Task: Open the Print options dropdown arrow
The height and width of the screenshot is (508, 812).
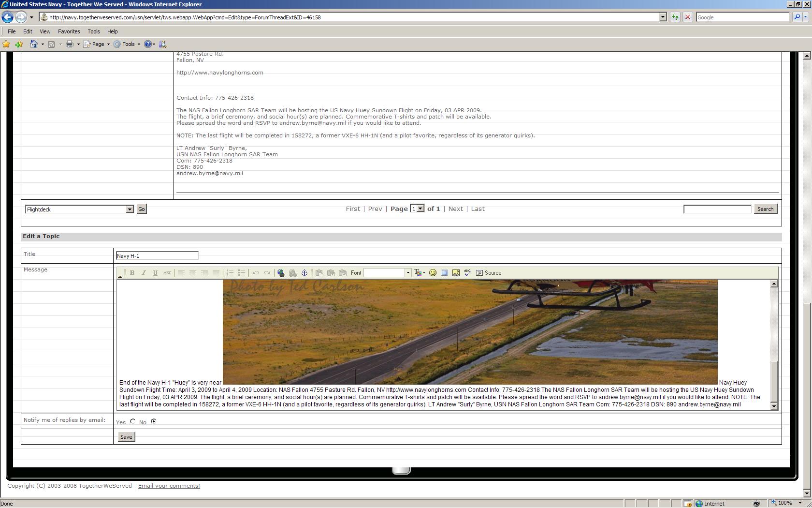Action: (x=78, y=44)
